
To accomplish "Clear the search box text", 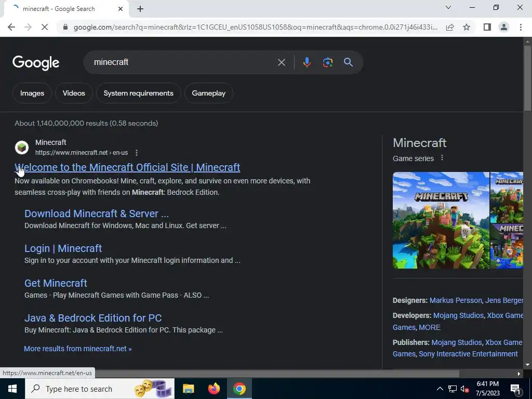I will tap(281, 62).
